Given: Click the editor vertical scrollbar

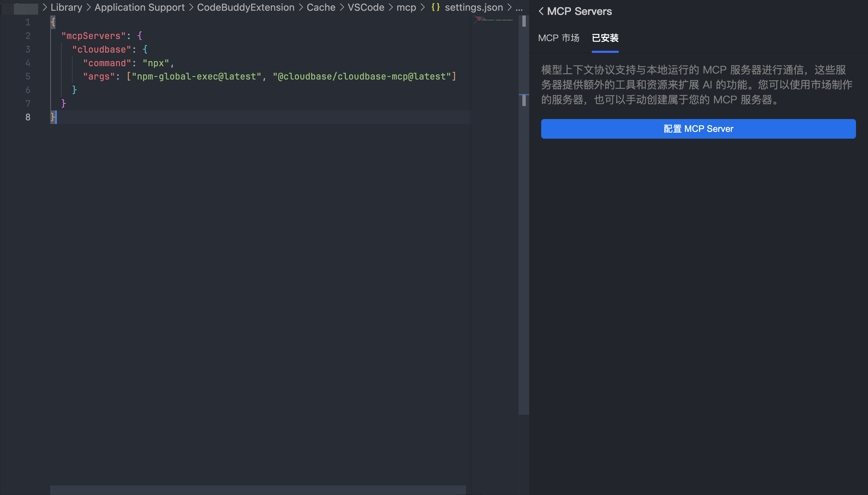Looking at the screenshot, I should [524, 214].
